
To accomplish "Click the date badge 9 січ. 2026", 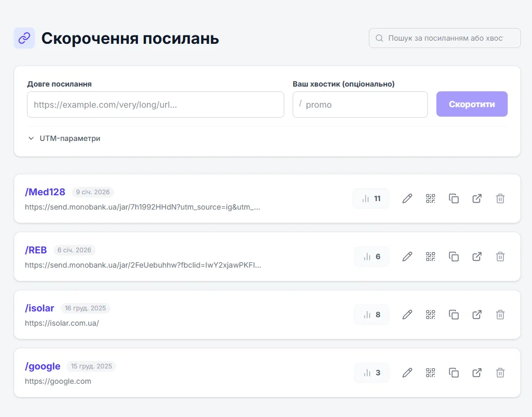I will pyautogui.click(x=92, y=192).
